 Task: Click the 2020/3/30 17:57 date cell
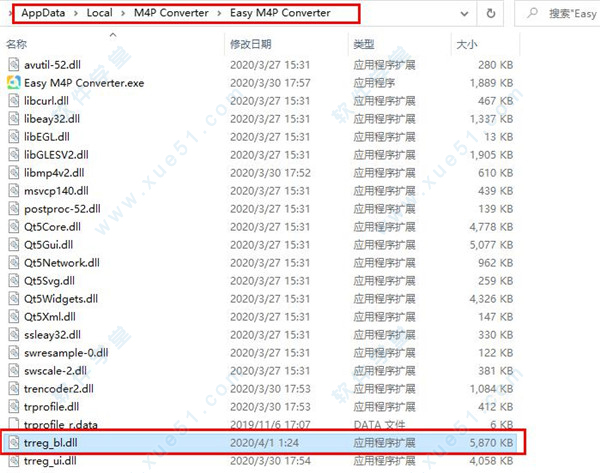(270, 82)
